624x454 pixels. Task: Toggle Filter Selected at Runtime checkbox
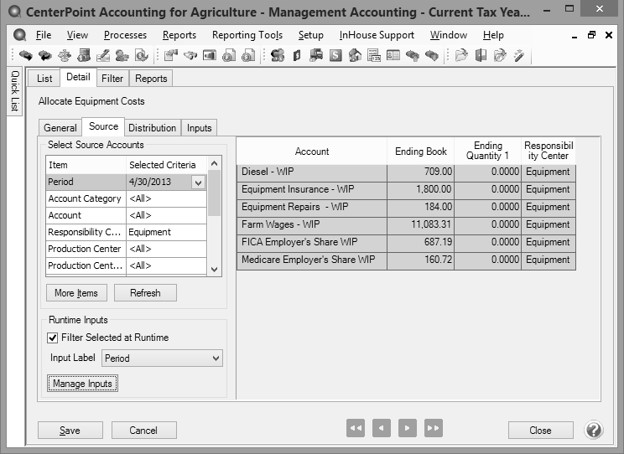coord(53,338)
